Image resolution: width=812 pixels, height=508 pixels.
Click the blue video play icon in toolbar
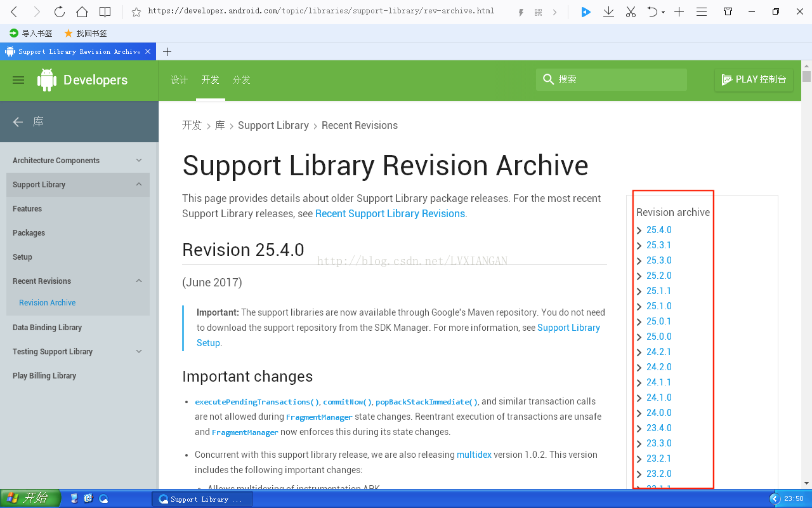(586, 11)
